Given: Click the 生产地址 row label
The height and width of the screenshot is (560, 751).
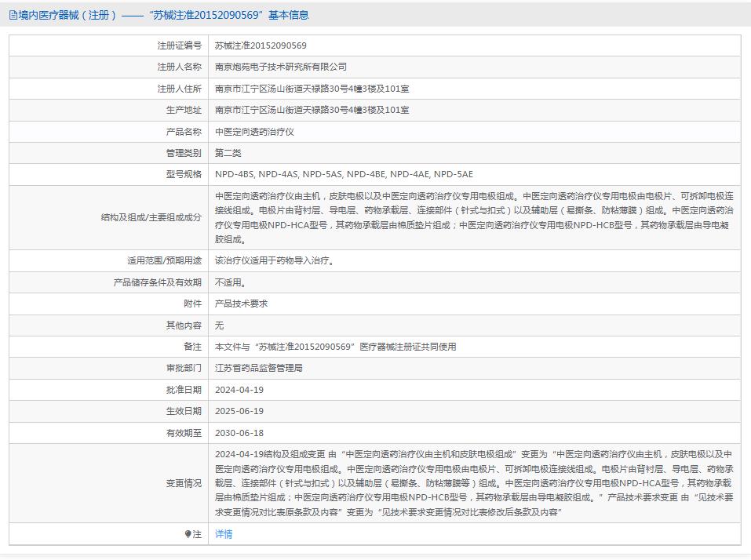Looking at the screenshot, I should (x=183, y=111).
